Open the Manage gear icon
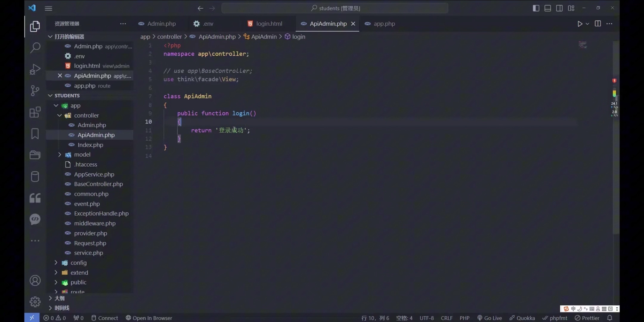Viewport: 644px width, 322px height. pos(35,301)
